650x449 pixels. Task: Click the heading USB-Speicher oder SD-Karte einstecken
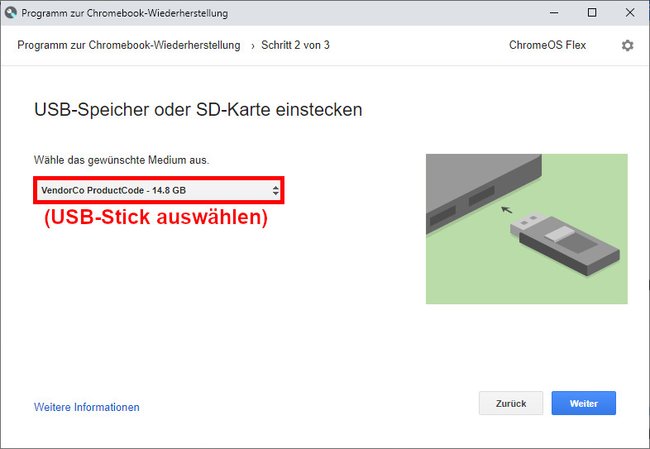coord(198,110)
